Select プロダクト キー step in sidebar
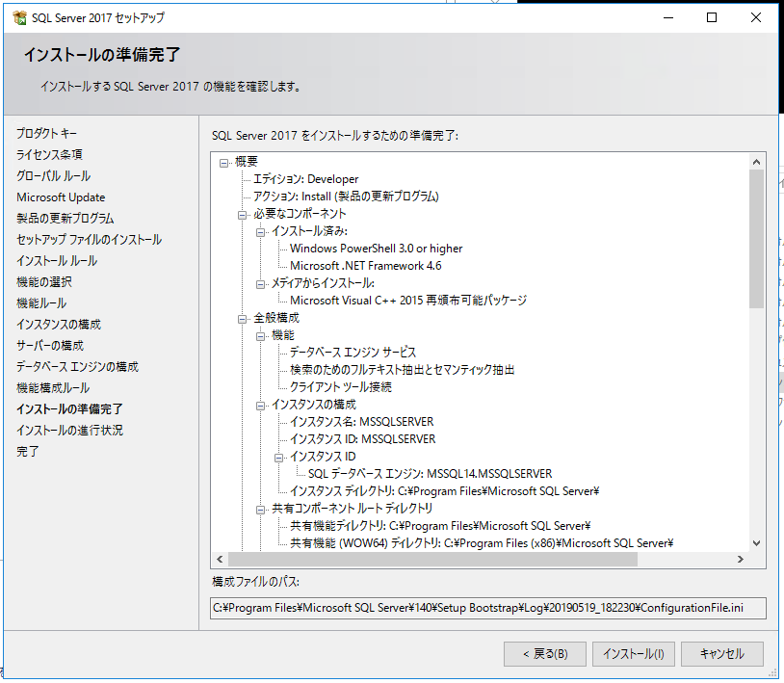Image resolution: width=784 pixels, height=683 pixels. coord(46,134)
